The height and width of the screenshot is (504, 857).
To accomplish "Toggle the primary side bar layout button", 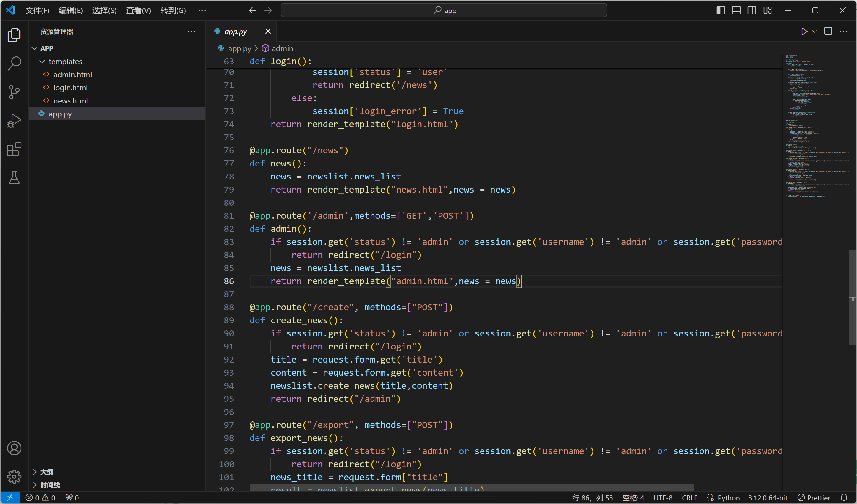I will 721,10.
